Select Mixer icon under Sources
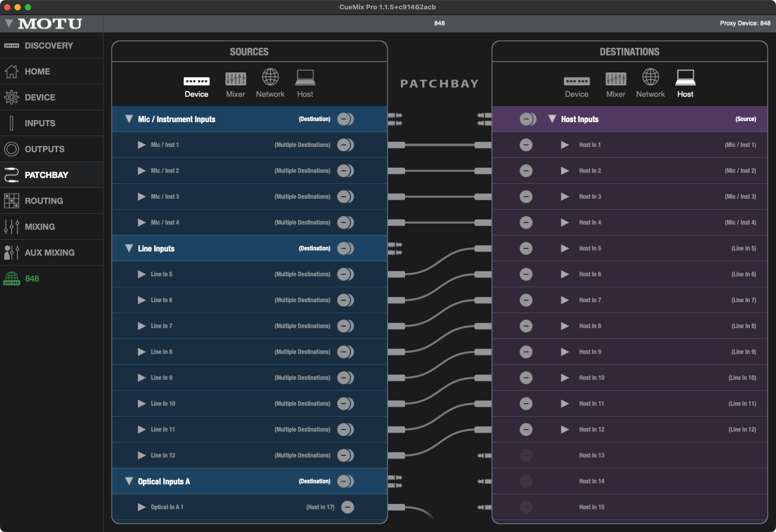 tap(235, 79)
